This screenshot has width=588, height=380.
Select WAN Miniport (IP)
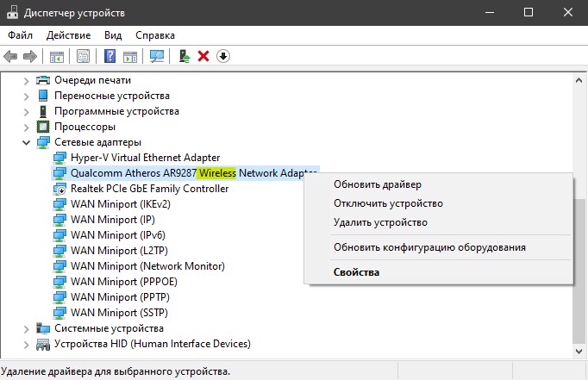pyautogui.click(x=112, y=220)
